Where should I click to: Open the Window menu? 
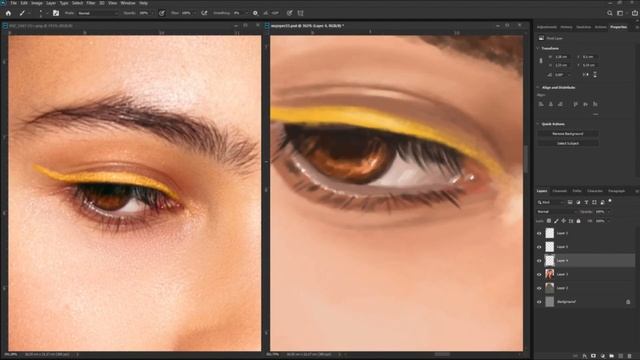[128, 3]
